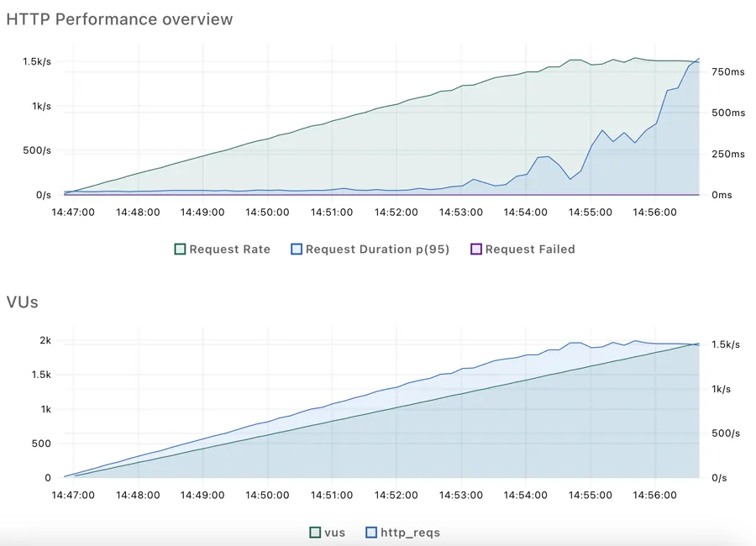Select 14:54:00 on the HTTP Performance time axis

526,213
